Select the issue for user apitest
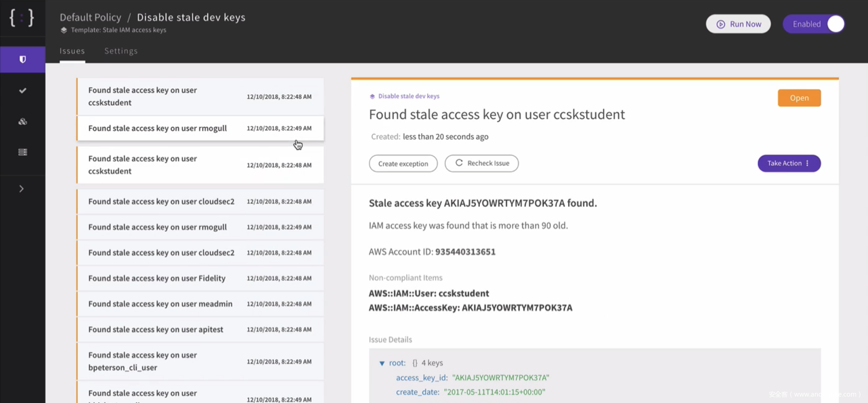 (x=200, y=330)
